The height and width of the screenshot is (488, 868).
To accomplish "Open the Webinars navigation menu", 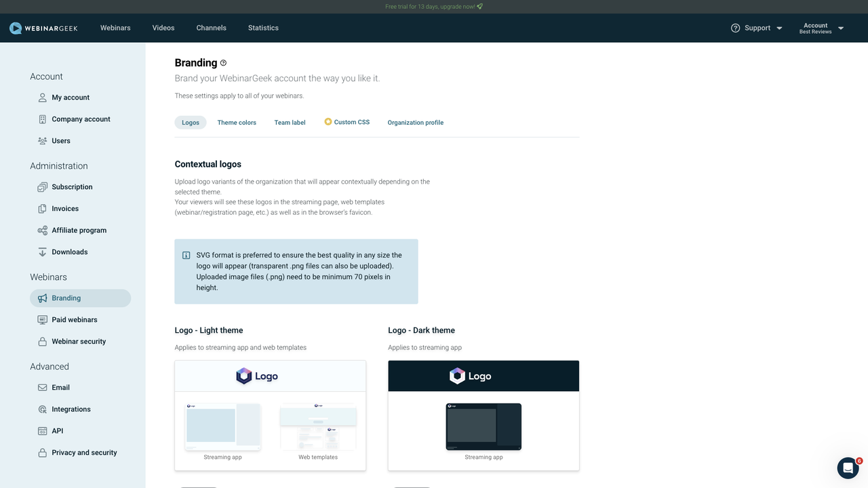I will coord(115,28).
